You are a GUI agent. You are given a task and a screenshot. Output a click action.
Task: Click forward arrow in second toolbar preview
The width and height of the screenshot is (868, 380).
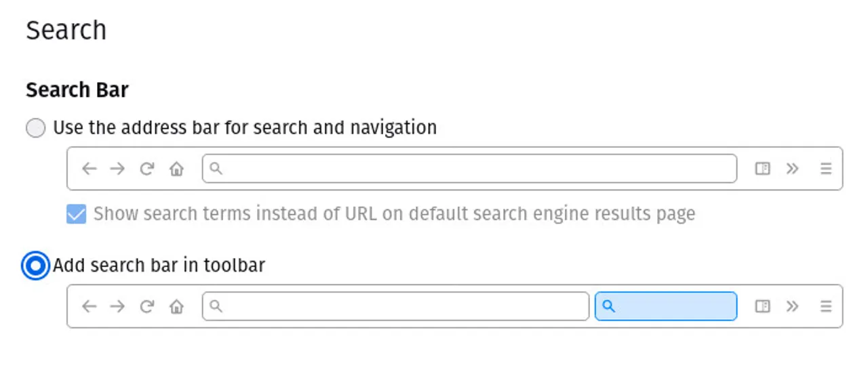(118, 306)
